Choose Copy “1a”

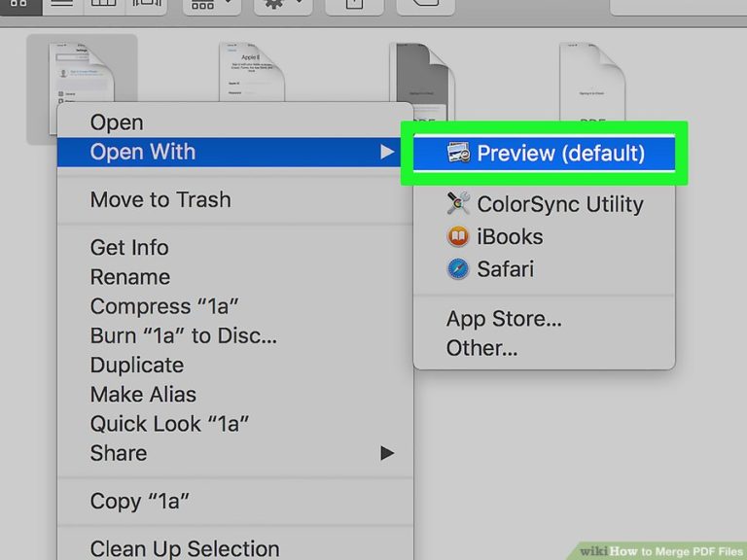[234, 501]
